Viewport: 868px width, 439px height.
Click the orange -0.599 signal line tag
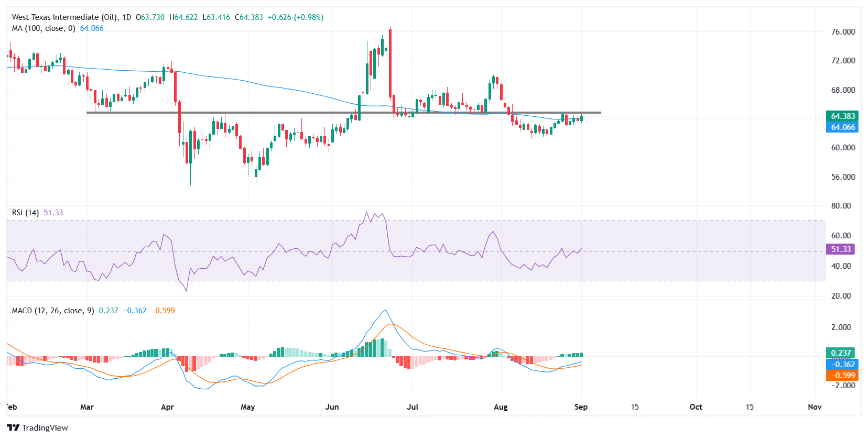click(842, 376)
